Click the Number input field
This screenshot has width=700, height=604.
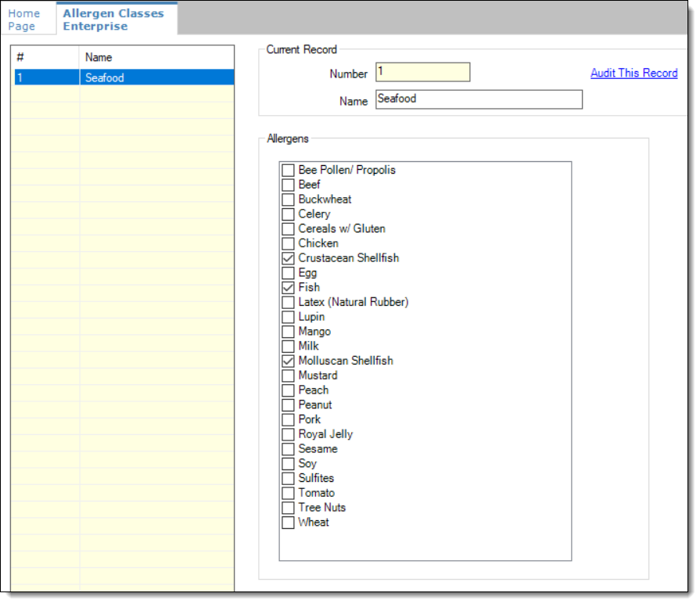click(422, 72)
